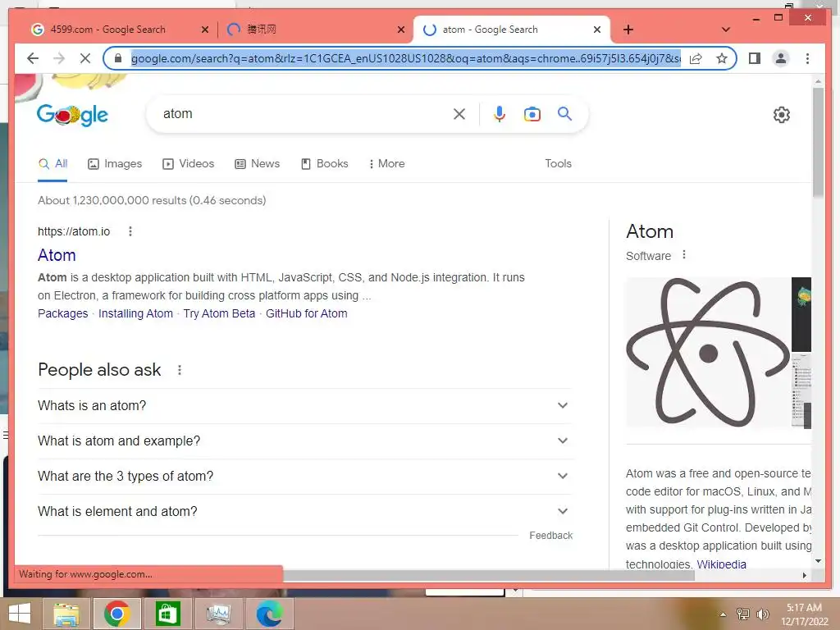The width and height of the screenshot is (840, 630).
Task: Click the forward navigation arrow
Action: pos(59,58)
